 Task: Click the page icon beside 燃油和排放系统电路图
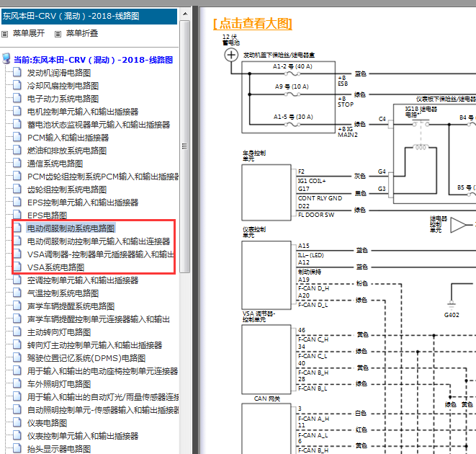[17, 150]
